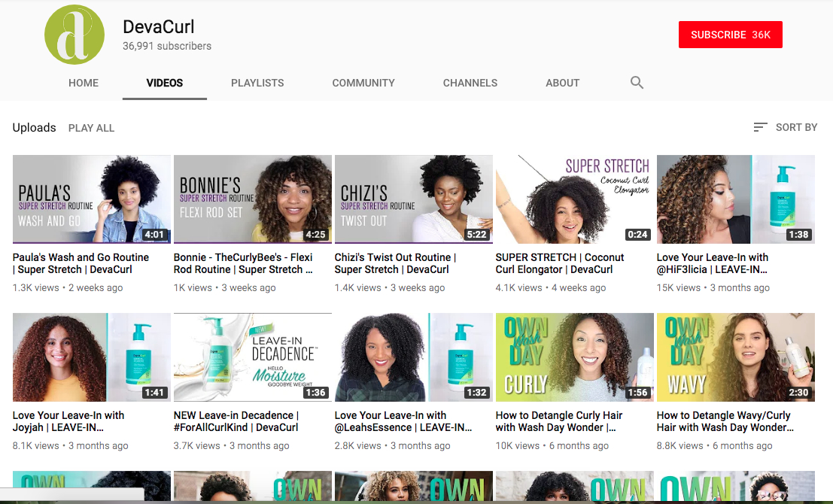Image resolution: width=833 pixels, height=504 pixels.
Task: Open title Love Your Leave-In with @HiF3licia
Action: [713, 263]
